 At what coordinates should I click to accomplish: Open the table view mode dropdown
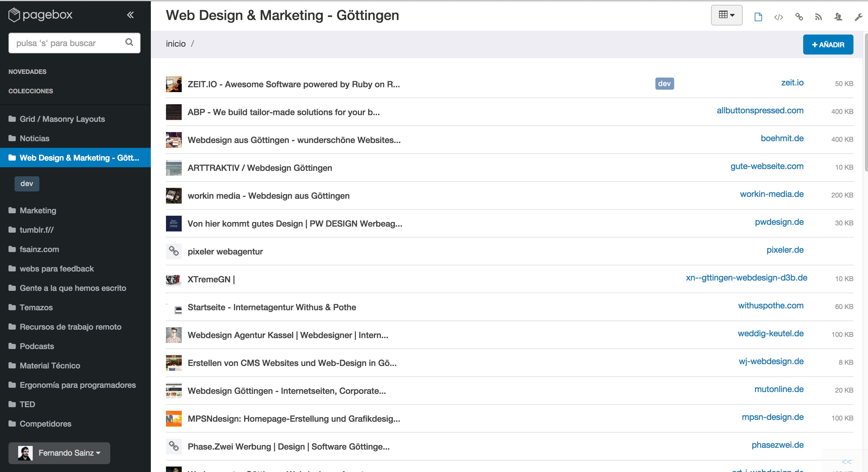727,15
